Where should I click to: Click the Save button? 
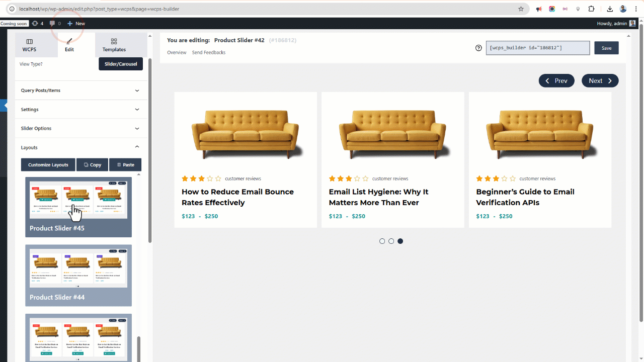[606, 48]
